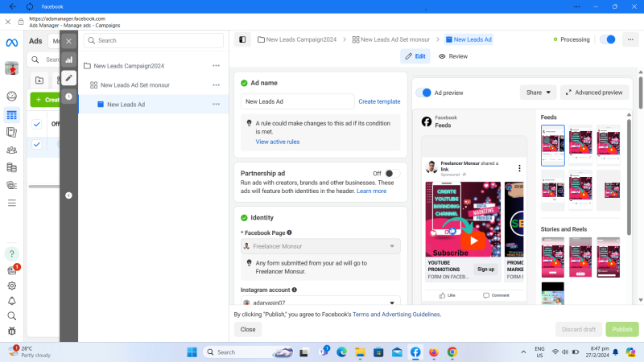Open the ad post three-dot menu
Screen dimensions: 644x362
519,168
